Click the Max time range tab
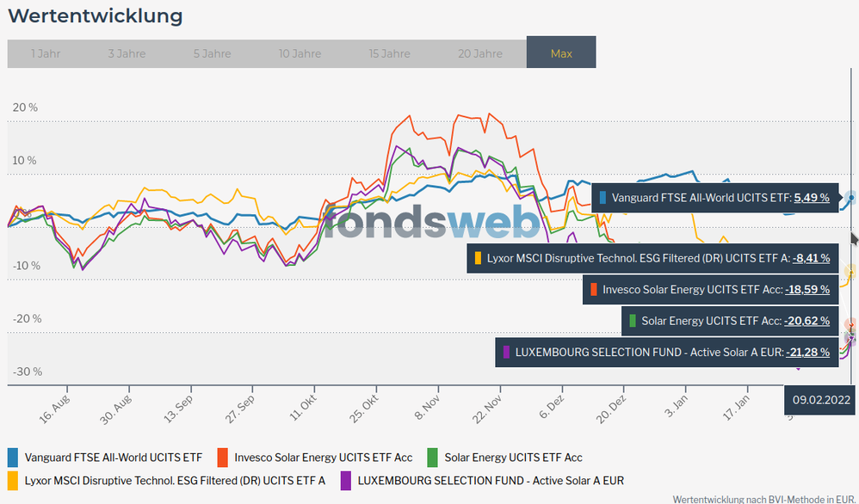 pos(561,53)
